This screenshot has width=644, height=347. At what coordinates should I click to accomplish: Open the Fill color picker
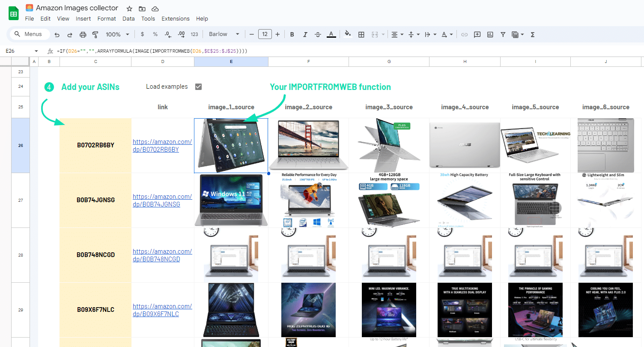(348, 35)
